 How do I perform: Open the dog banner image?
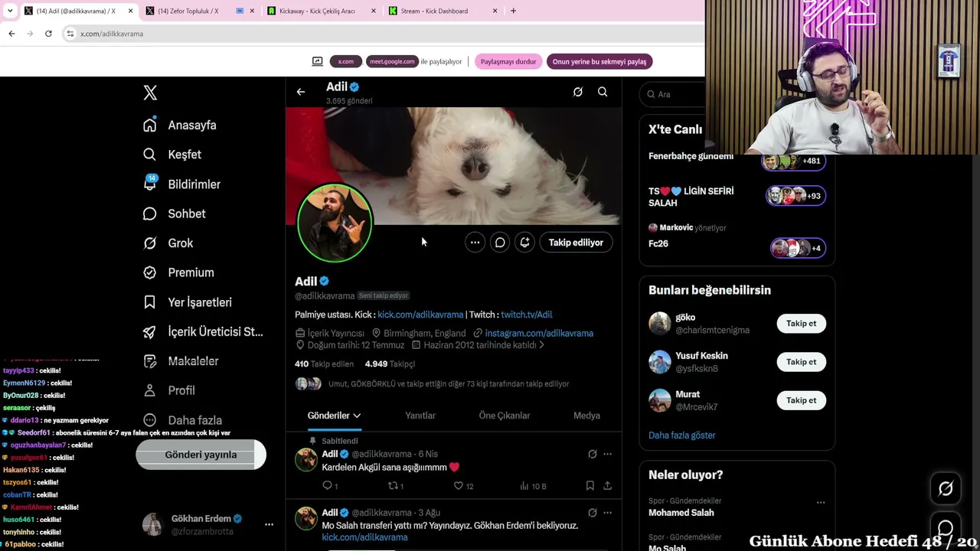[453, 166]
